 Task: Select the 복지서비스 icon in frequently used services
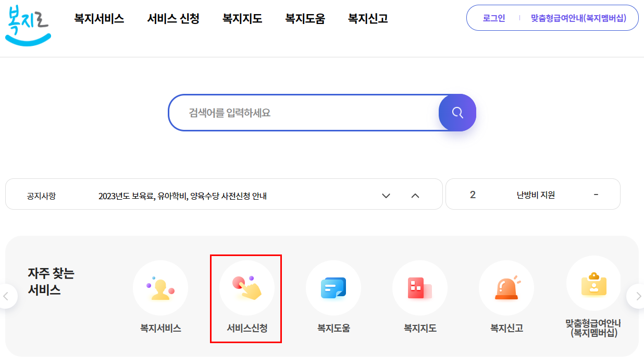coord(160,287)
